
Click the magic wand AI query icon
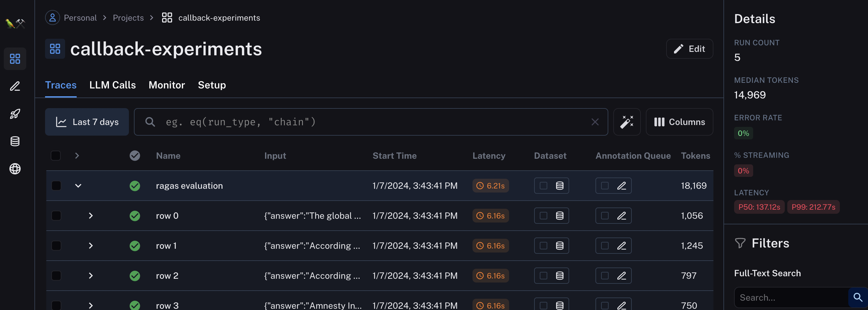pyautogui.click(x=626, y=122)
